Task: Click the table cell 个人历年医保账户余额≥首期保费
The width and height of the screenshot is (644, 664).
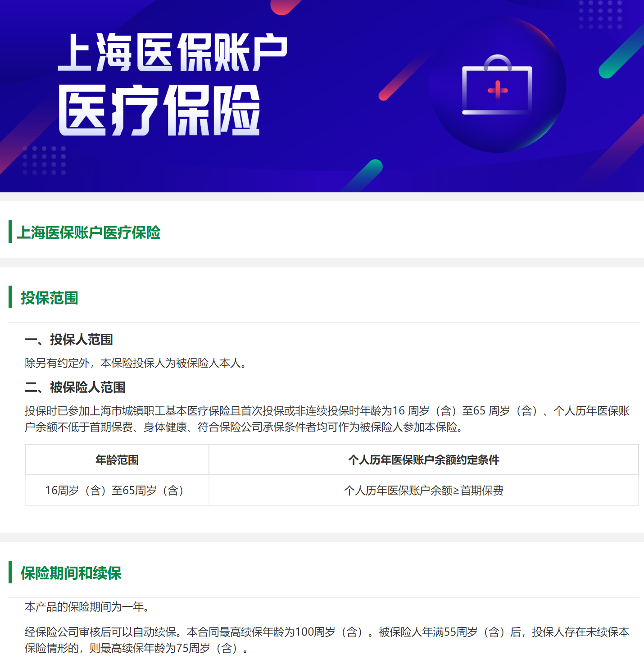Action: [x=423, y=490]
